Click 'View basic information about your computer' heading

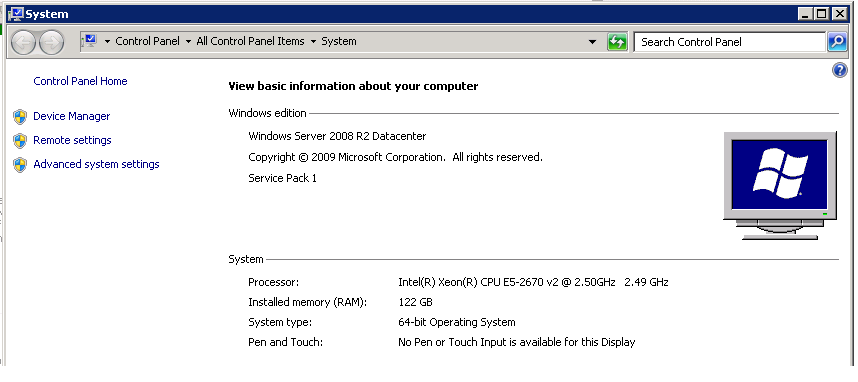point(353,86)
